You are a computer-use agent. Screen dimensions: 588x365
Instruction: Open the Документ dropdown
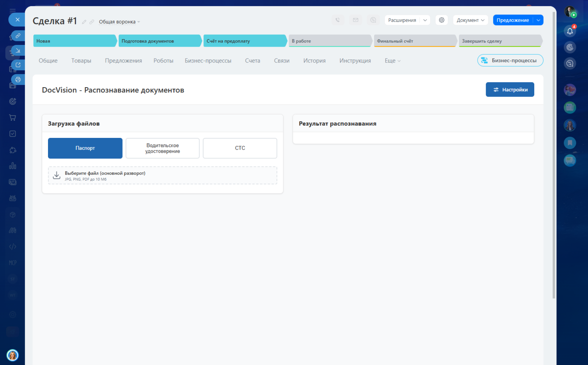point(470,20)
